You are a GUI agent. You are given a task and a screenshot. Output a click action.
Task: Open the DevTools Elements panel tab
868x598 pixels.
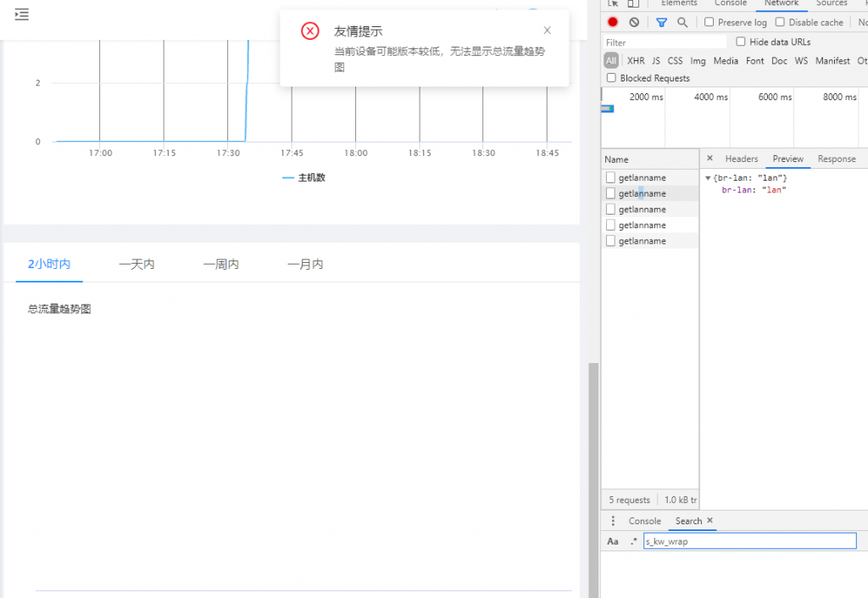tap(679, 3)
